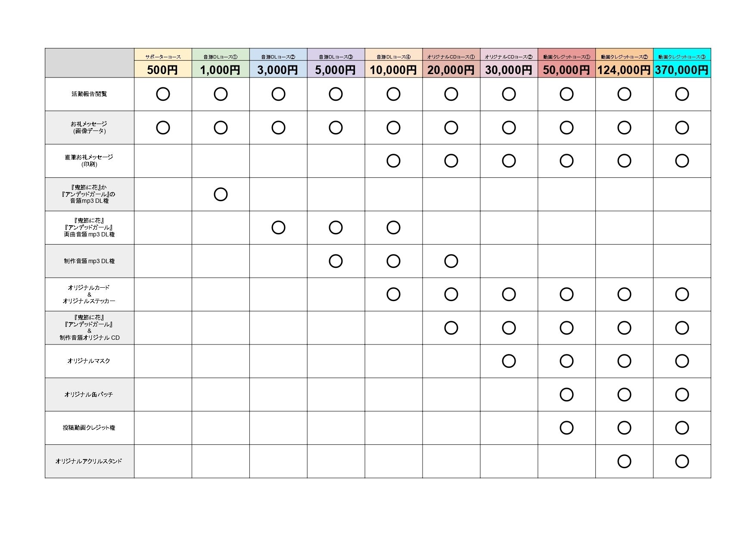Click the 投稿動画クレジット権 row label

[x=89, y=428]
